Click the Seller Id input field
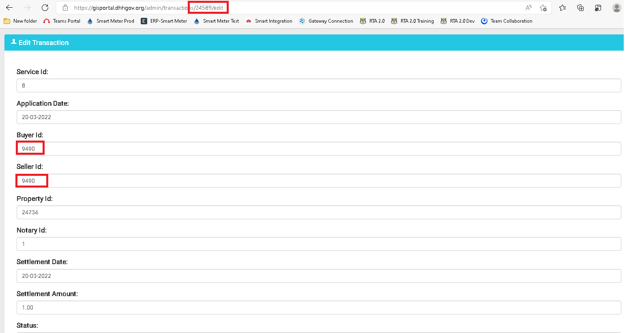The width and height of the screenshot is (644, 333). click(x=319, y=181)
